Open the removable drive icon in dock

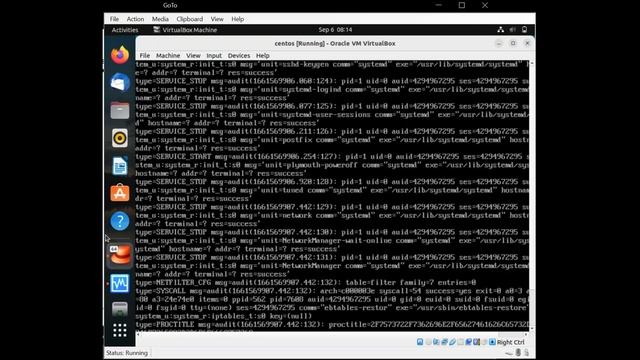pyautogui.click(x=120, y=309)
